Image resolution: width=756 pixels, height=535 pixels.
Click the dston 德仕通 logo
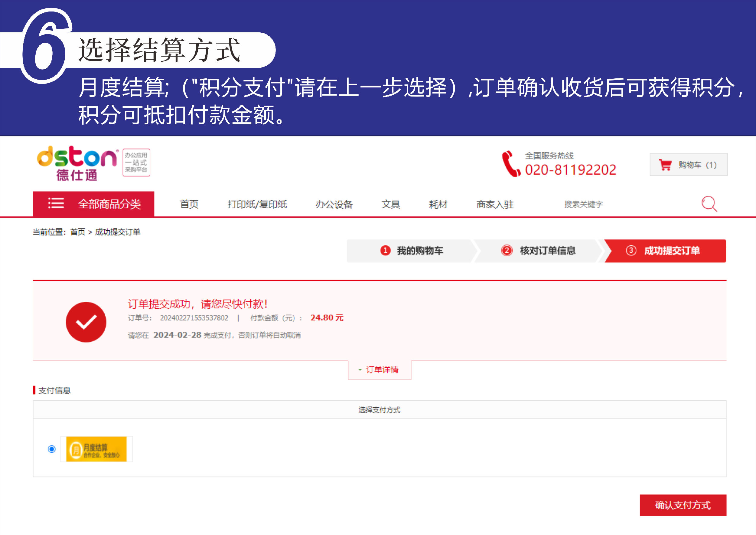point(77,163)
